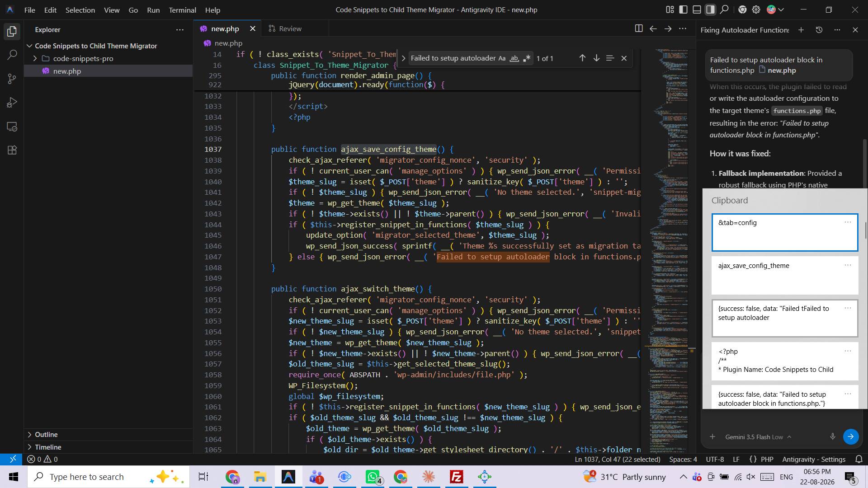Expand the code-snippets-pro folder

[x=83, y=58]
